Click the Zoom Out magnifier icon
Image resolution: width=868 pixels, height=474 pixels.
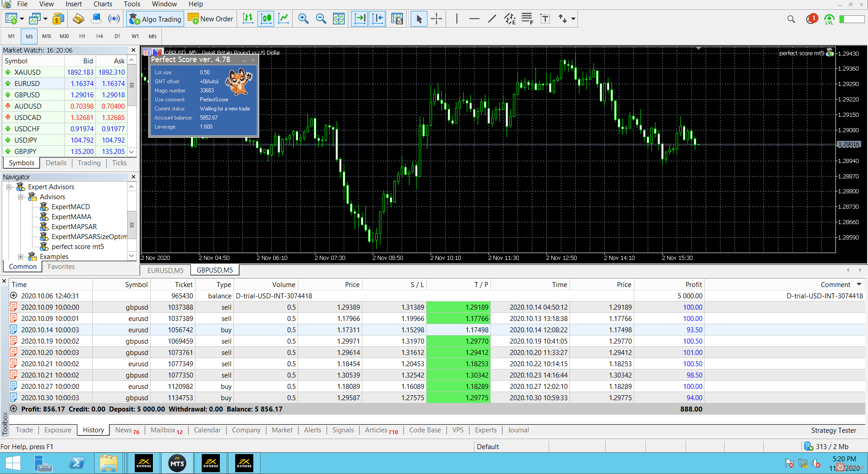tap(321, 19)
